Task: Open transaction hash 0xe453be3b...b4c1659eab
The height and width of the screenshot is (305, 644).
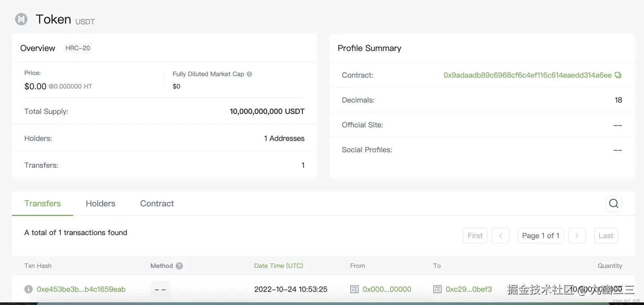Action: 81,289
